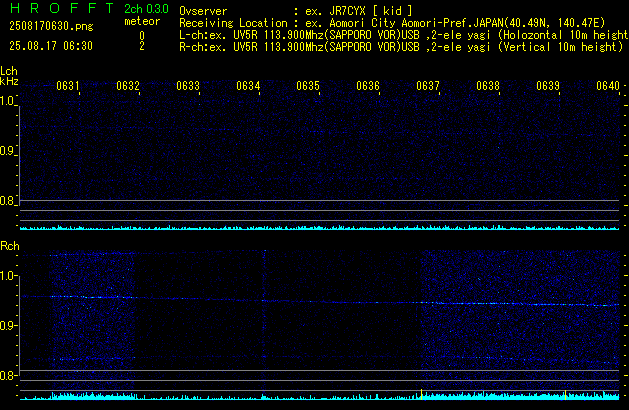This screenshot has width=629, height=410.
Task: Click the 'meteor' count heading
Action: click(x=142, y=21)
